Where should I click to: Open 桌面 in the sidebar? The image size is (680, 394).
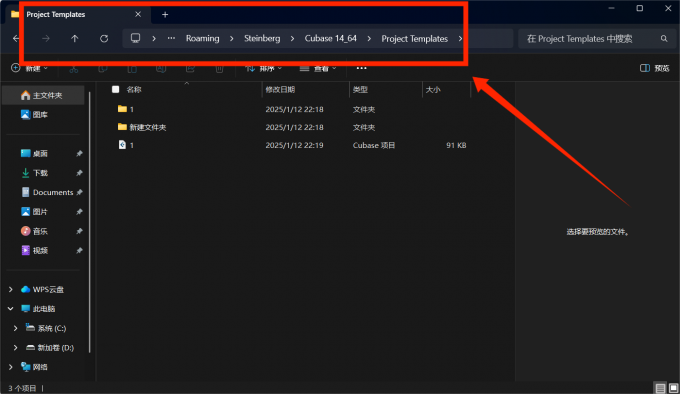click(x=34, y=153)
